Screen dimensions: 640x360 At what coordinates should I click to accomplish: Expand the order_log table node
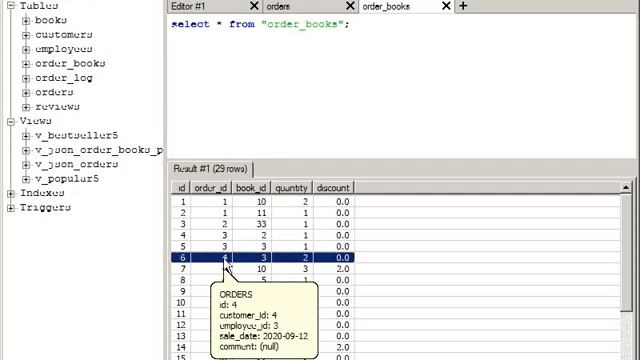pos(26,78)
